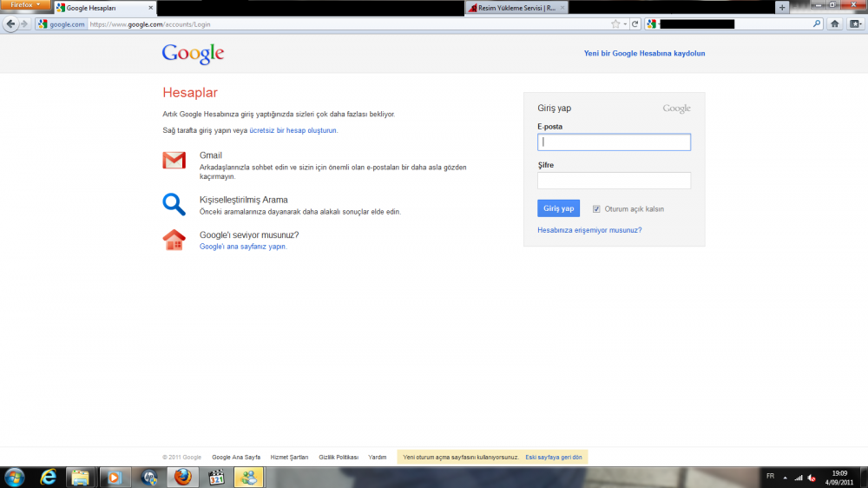The height and width of the screenshot is (488, 868).
Task: Open the Yardım footer link
Action: coord(377,457)
